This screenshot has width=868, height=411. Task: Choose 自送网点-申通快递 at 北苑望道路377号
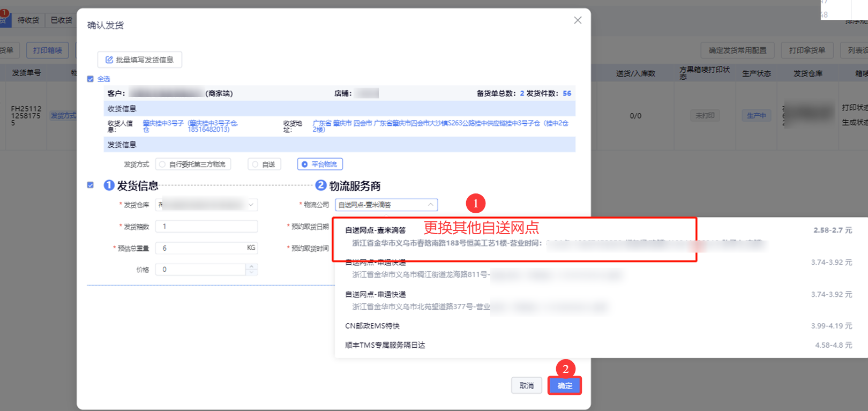tap(601, 301)
